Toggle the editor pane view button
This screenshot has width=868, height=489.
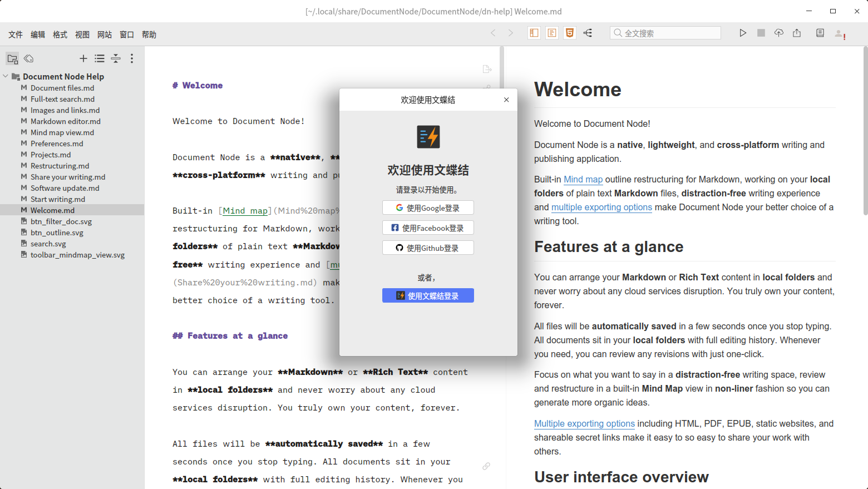pos(552,33)
